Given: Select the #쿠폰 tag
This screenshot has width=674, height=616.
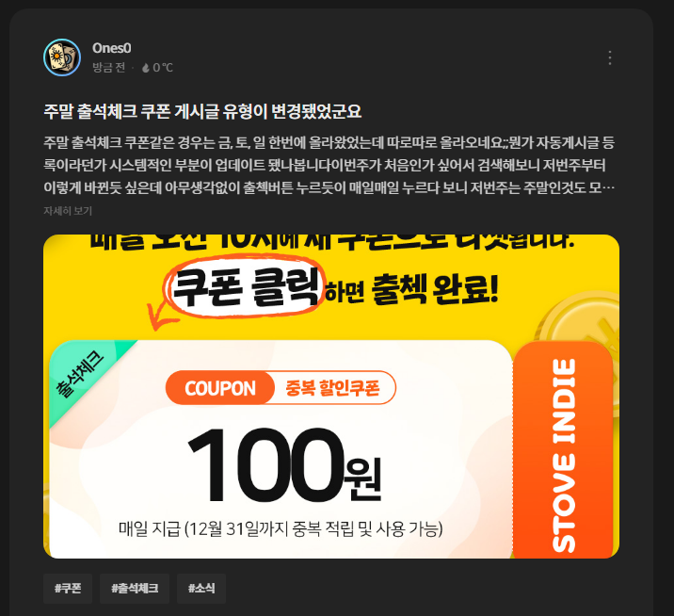Looking at the screenshot, I should click(x=68, y=589).
